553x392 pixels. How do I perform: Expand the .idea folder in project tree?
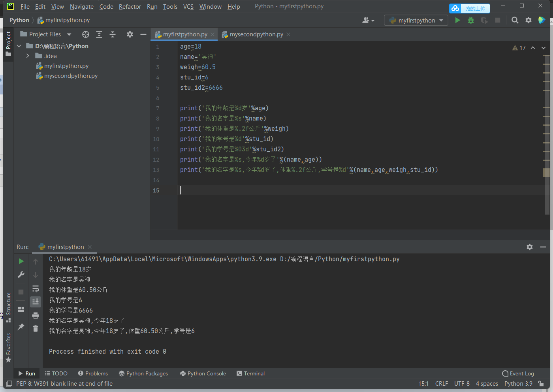(28, 56)
